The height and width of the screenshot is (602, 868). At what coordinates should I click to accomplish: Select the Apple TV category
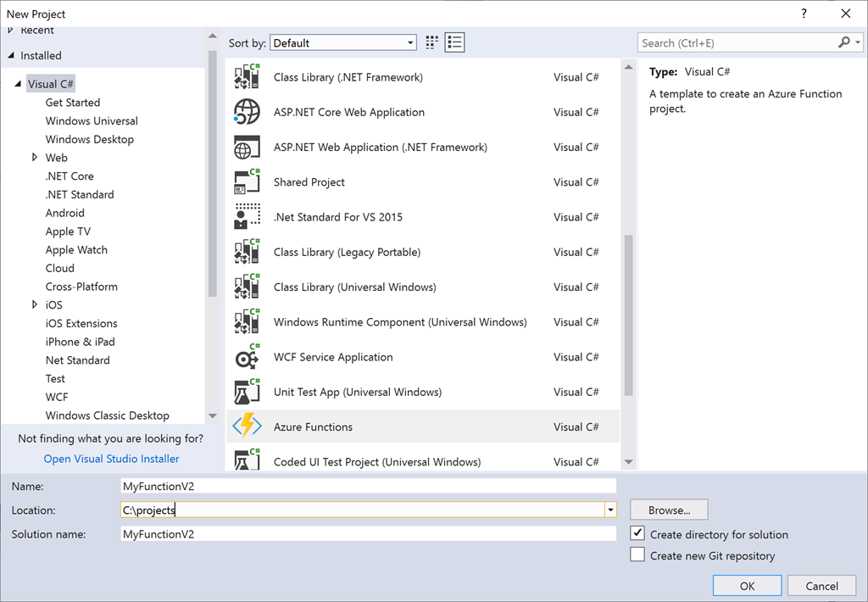(68, 231)
